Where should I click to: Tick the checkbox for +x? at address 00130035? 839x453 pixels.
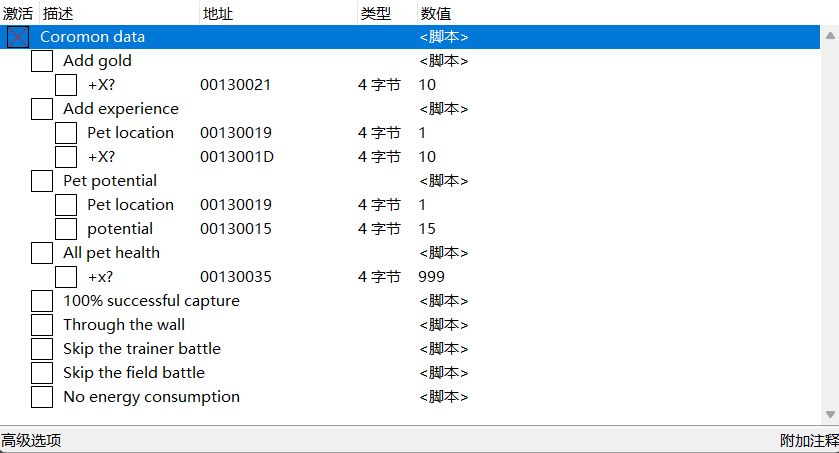(x=66, y=277)
